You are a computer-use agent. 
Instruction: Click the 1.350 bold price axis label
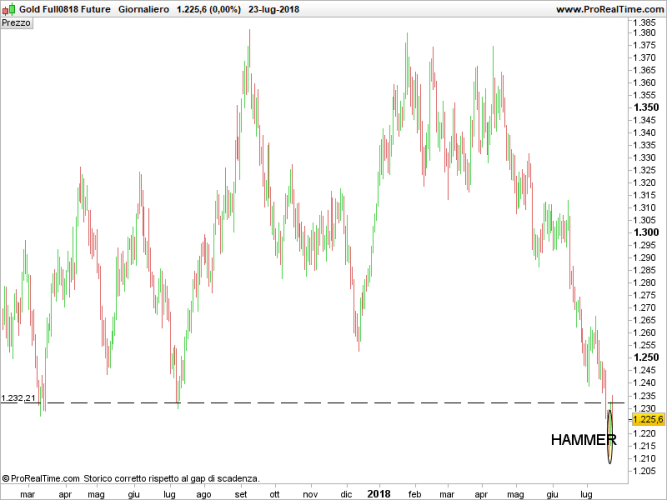click(645, 107)
